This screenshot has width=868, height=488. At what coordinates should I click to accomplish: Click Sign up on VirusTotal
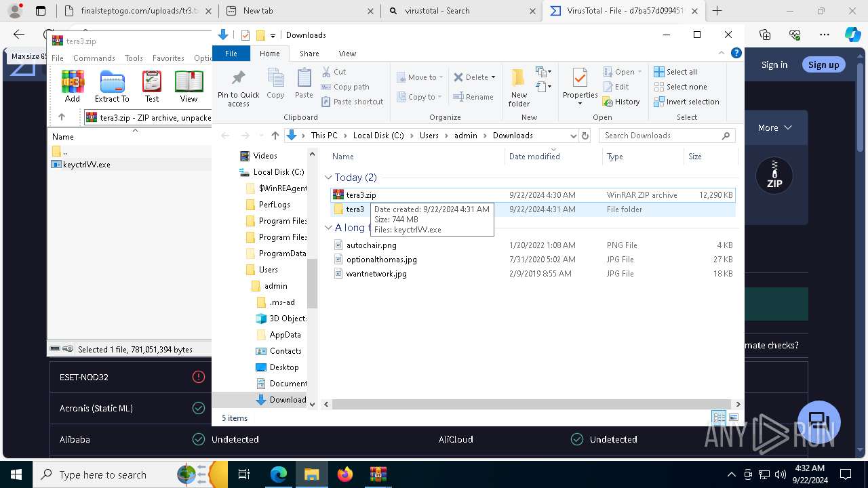point(824,64)
